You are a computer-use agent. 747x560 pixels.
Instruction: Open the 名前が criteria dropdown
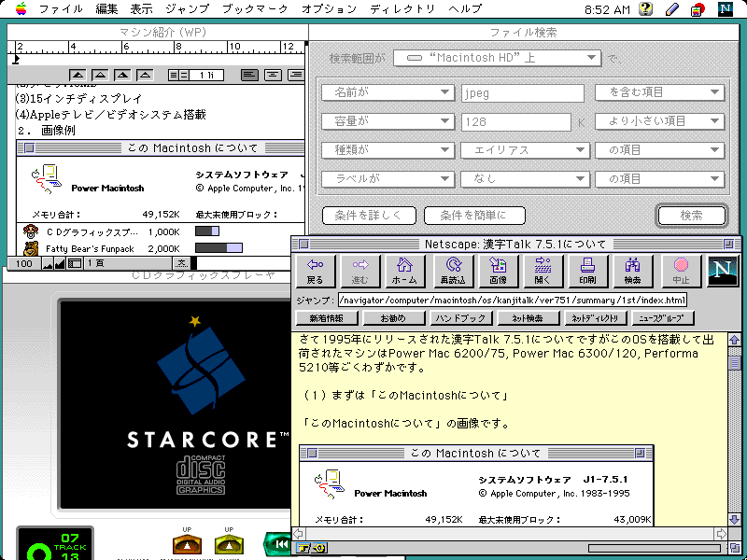[388, 92]
